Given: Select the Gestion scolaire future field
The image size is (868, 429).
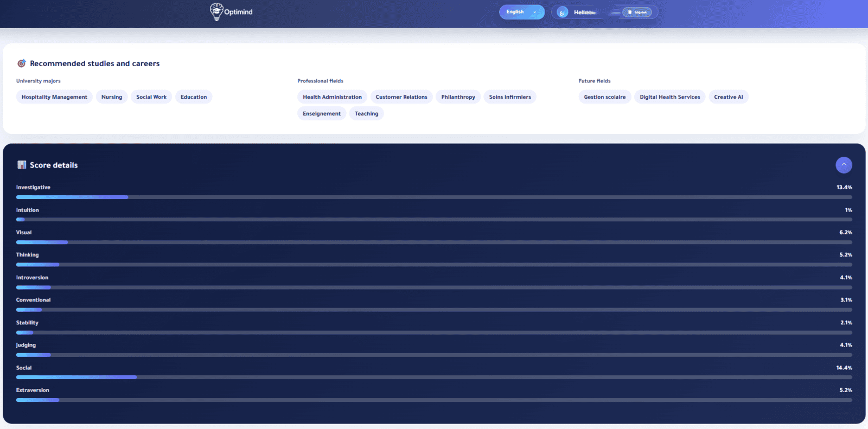Looking at the screenshot, I should click(604, 97).
